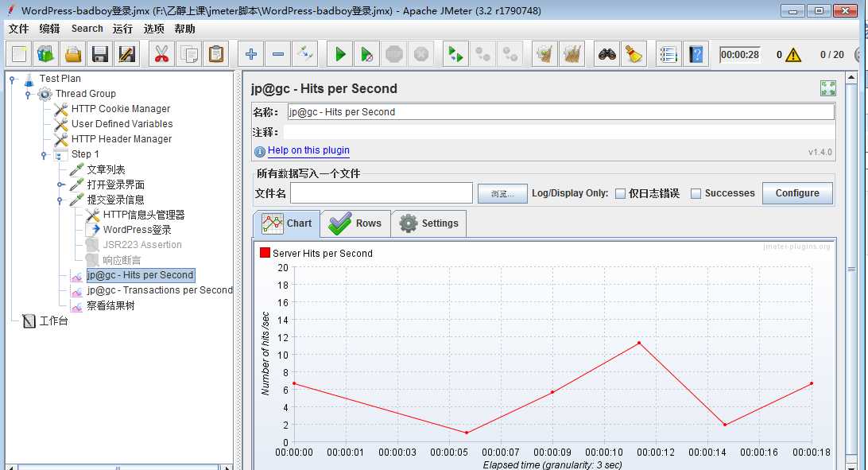
Task: Save the test plan with floppy disk icon
Action: click(100, 54)
